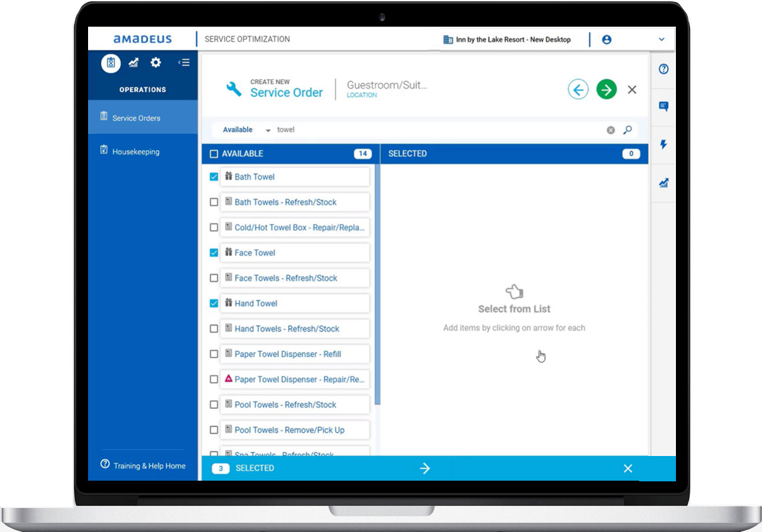Click the gift icon beside Face Towel
This screenshot has width=762, height=532.
pos(228,251)
